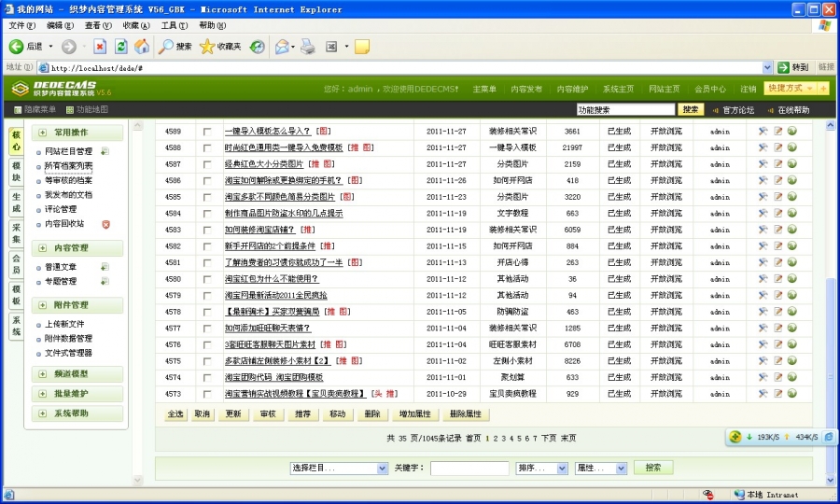Open the 工具 menu

click(175, 26)
